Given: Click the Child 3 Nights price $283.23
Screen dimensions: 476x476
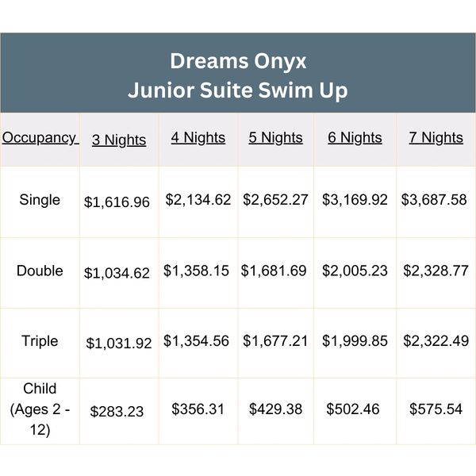Looking at the screenshot, I should point(117,412).
